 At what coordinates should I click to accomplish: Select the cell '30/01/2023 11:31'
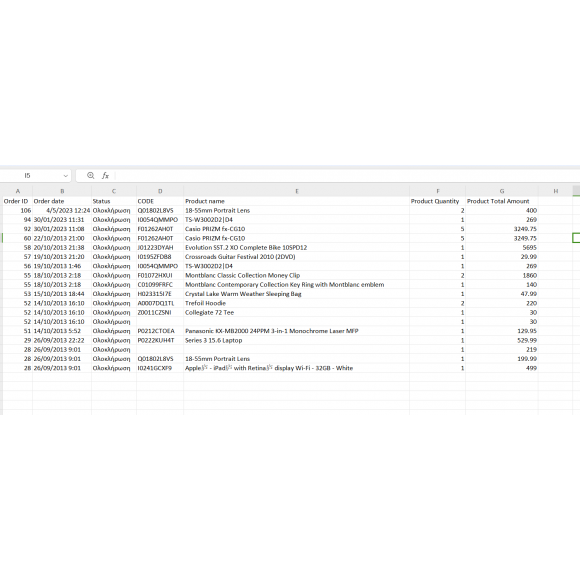62,220
